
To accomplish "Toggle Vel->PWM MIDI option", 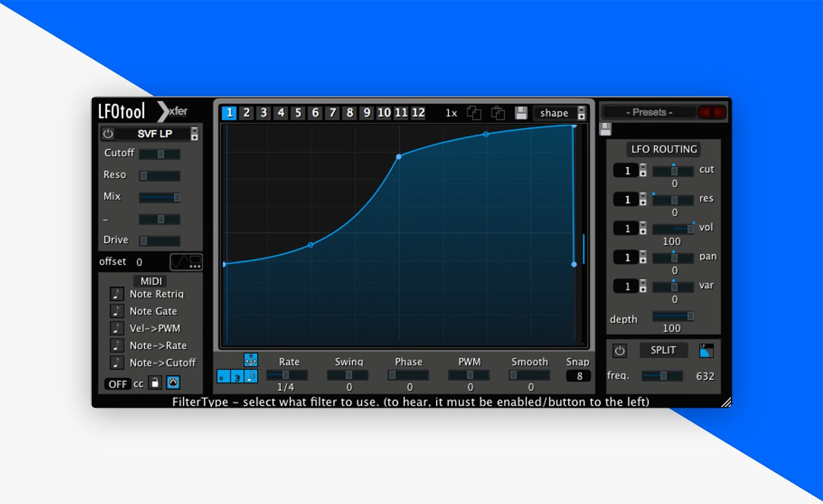I will tap(117, 328).
